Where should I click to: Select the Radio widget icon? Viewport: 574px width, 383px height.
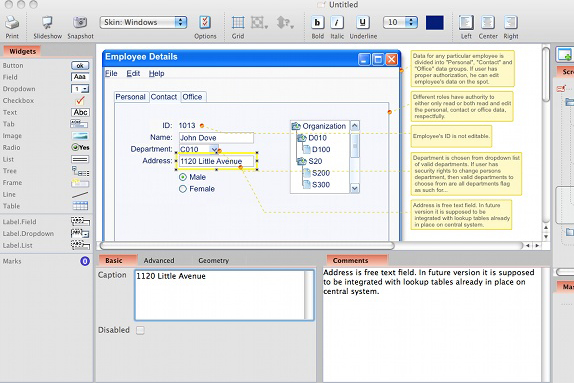coord(80,147)
